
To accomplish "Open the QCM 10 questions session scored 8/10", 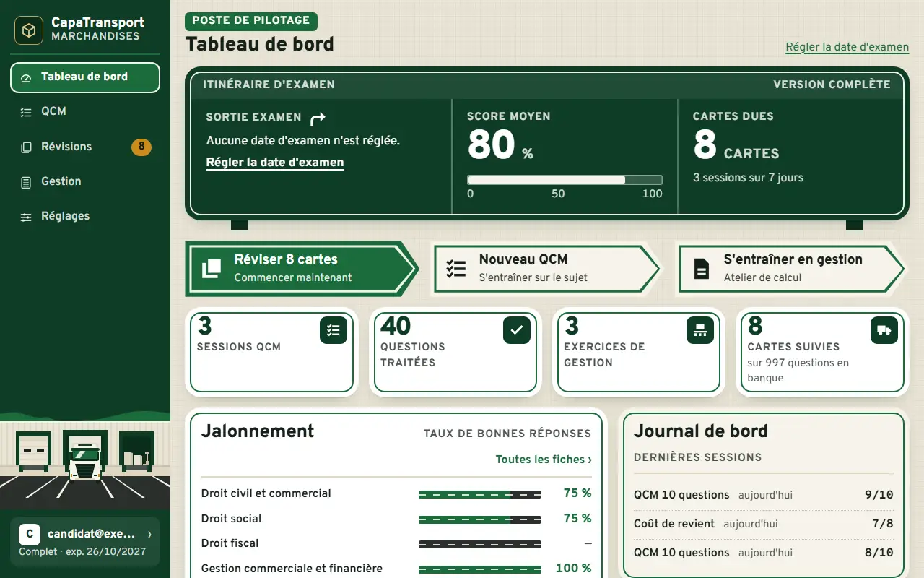I will [x=764, y=553].
